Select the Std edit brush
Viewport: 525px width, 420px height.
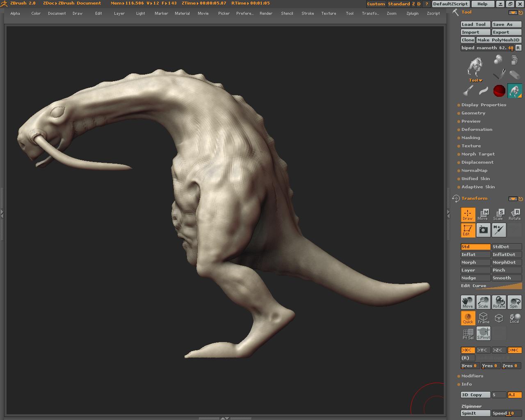click(476, 247)
